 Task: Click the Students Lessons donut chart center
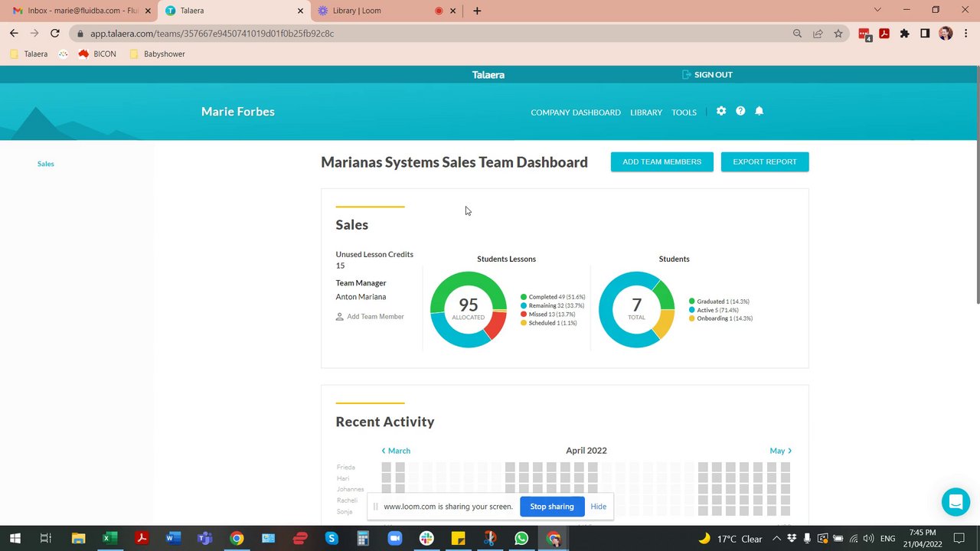click(x=468, y=309)
